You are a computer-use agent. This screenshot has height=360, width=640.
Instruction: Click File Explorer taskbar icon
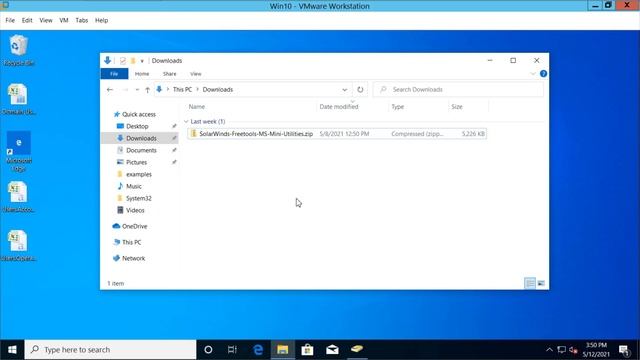click(x=282, y=350)
